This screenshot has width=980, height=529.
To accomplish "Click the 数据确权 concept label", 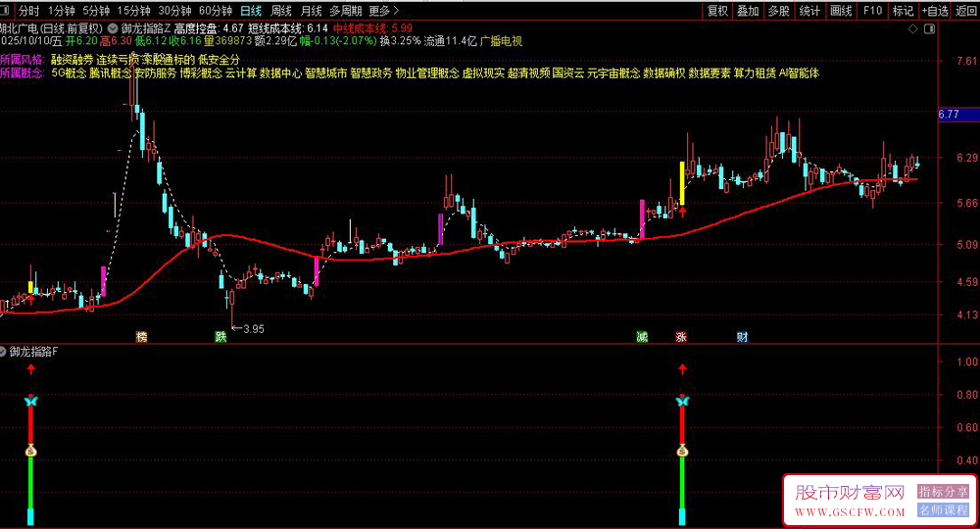I will coord(664,73).
